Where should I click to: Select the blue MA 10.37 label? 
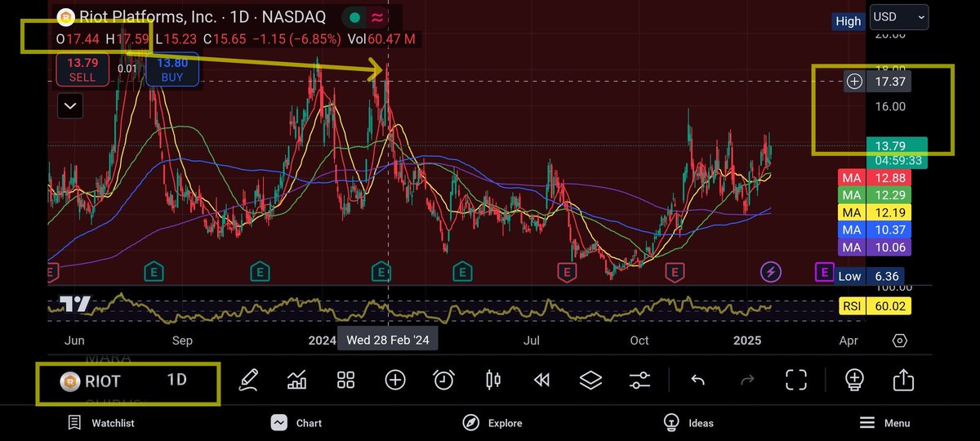point(874,229)
